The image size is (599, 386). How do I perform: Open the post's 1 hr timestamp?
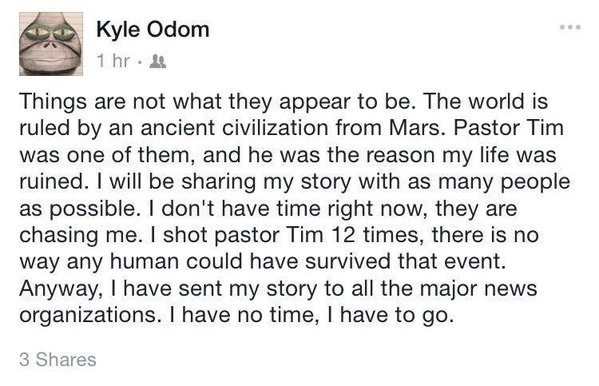point(113,61)
